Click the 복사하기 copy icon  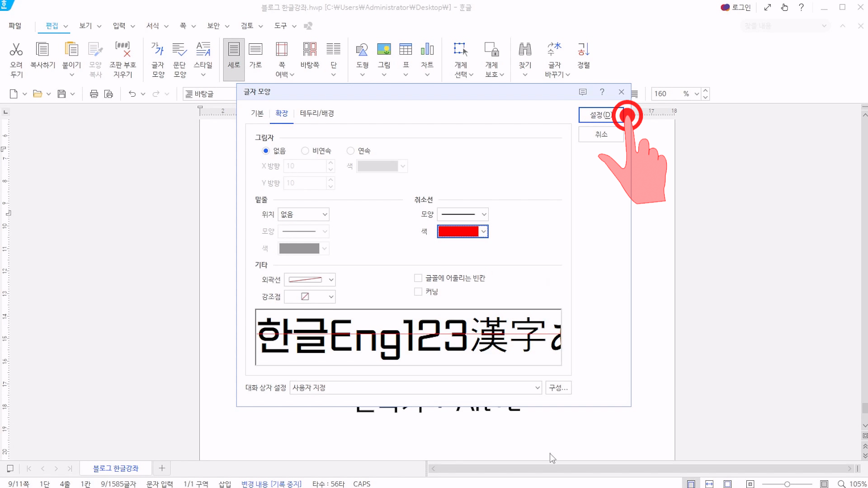coord(42,50)
